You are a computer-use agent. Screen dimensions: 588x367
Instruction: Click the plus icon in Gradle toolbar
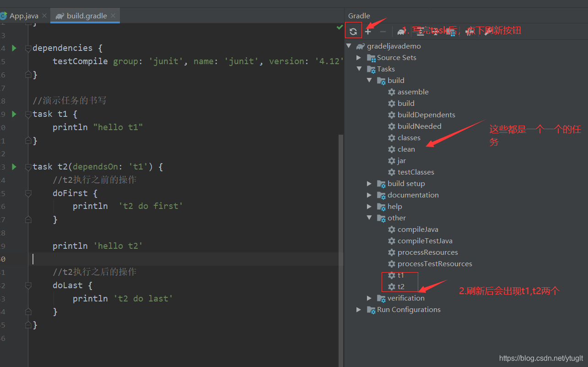click(368, 31)
